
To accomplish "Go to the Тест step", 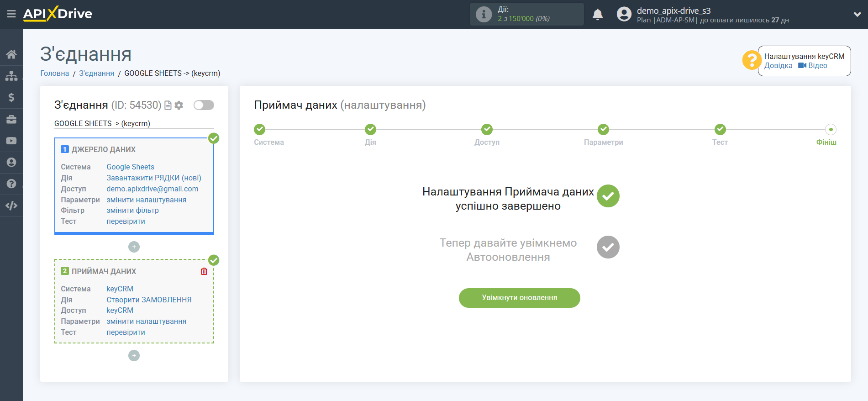I will pyautogui.click(x=720, y=130).
